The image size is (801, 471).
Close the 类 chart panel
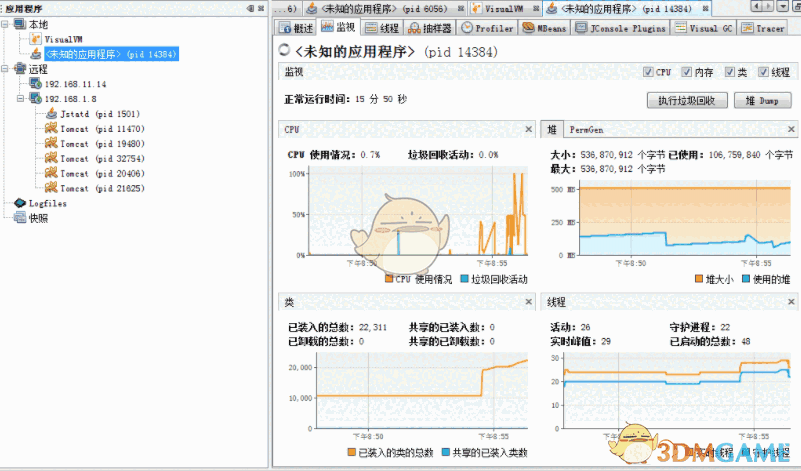click(529, 302)
